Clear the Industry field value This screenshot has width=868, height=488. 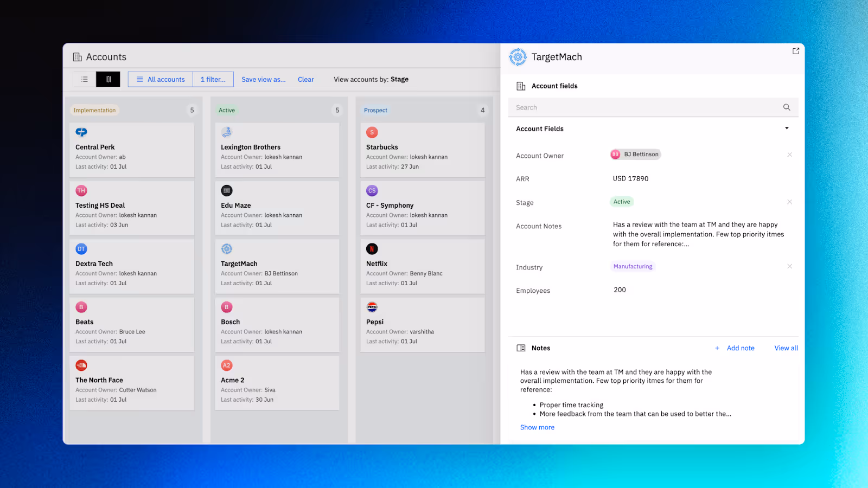pyautogui.click(x=790, y=266)
